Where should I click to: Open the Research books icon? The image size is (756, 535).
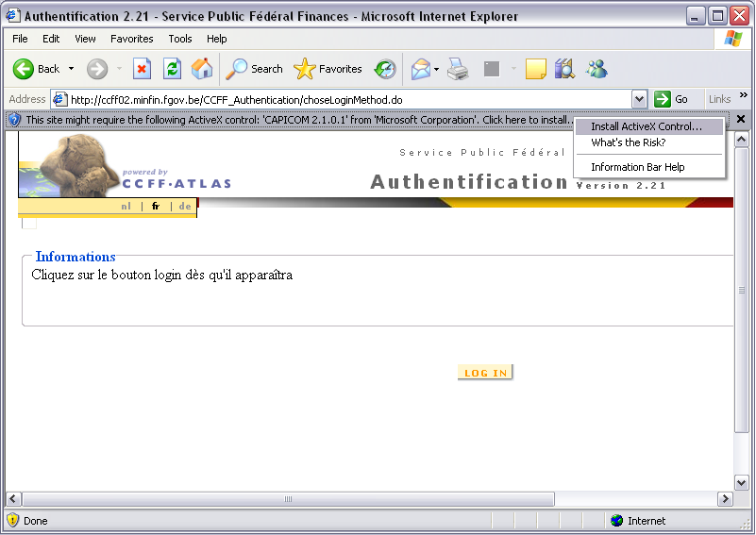coord(564,69)
